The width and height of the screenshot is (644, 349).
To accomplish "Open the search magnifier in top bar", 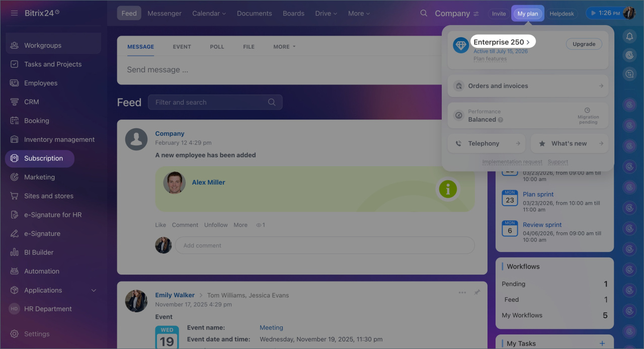I will pos(424,13).
